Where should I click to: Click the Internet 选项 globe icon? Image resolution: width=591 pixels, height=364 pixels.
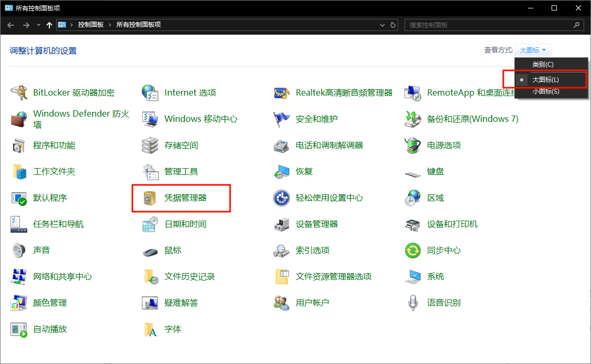click(150, 92)
